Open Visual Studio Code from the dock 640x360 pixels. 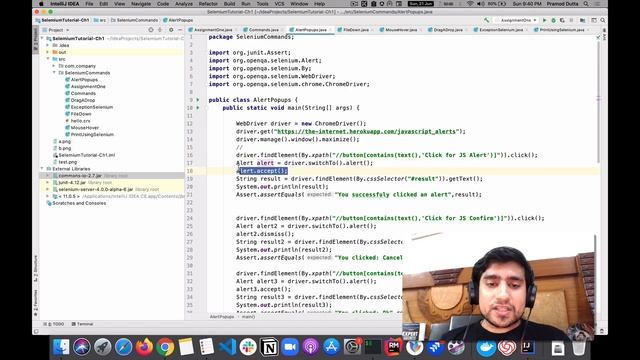pos(227,347)
